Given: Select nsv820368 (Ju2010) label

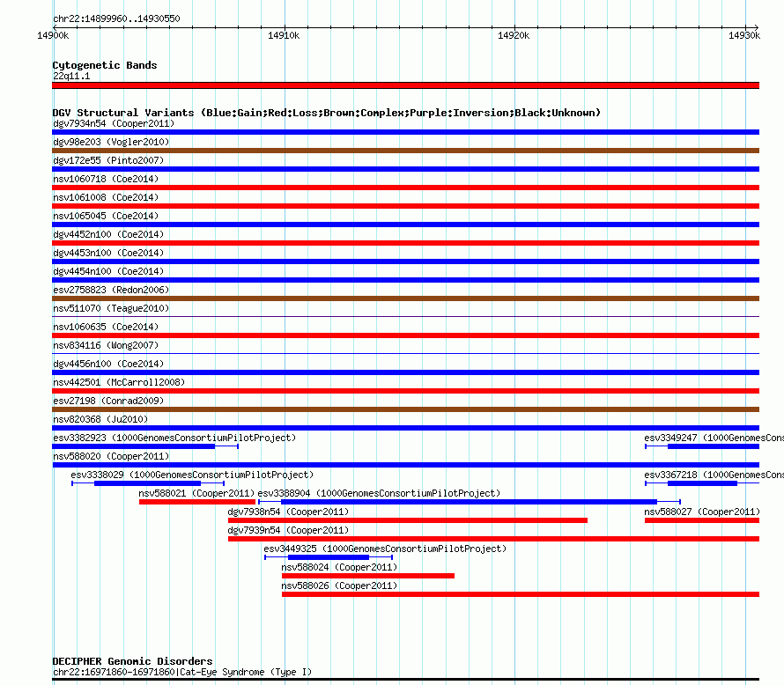Looking at the screenshot, I should (100, 420).
